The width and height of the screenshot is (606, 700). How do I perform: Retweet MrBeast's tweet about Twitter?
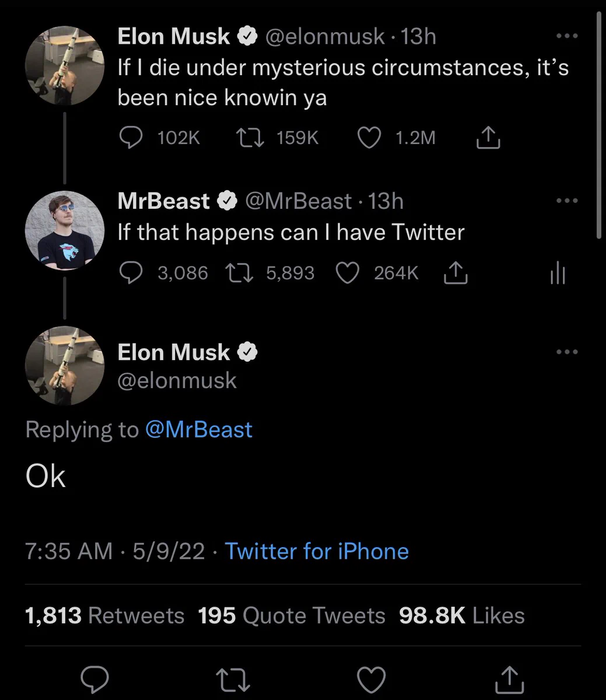[x=240, y=273]
